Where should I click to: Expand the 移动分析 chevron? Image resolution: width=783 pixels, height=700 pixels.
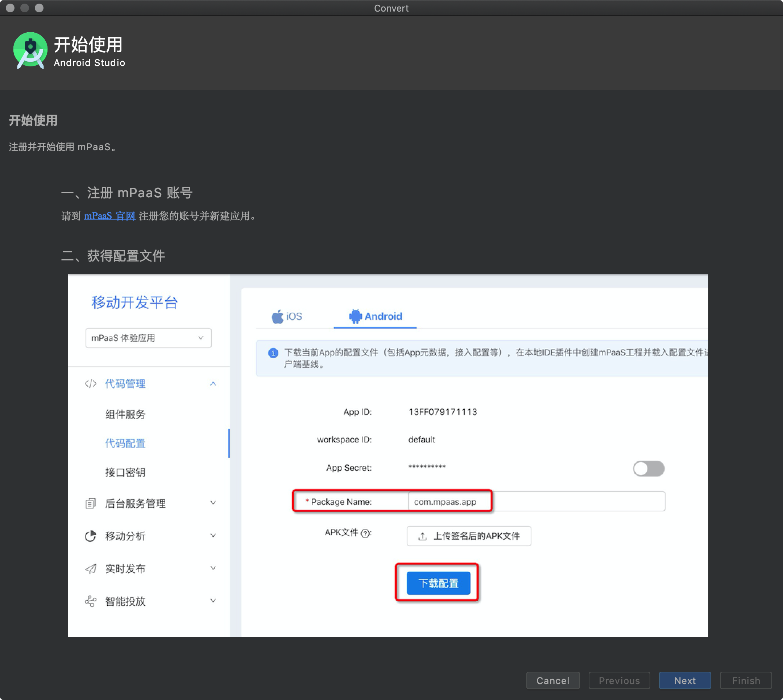coord(214,535)
